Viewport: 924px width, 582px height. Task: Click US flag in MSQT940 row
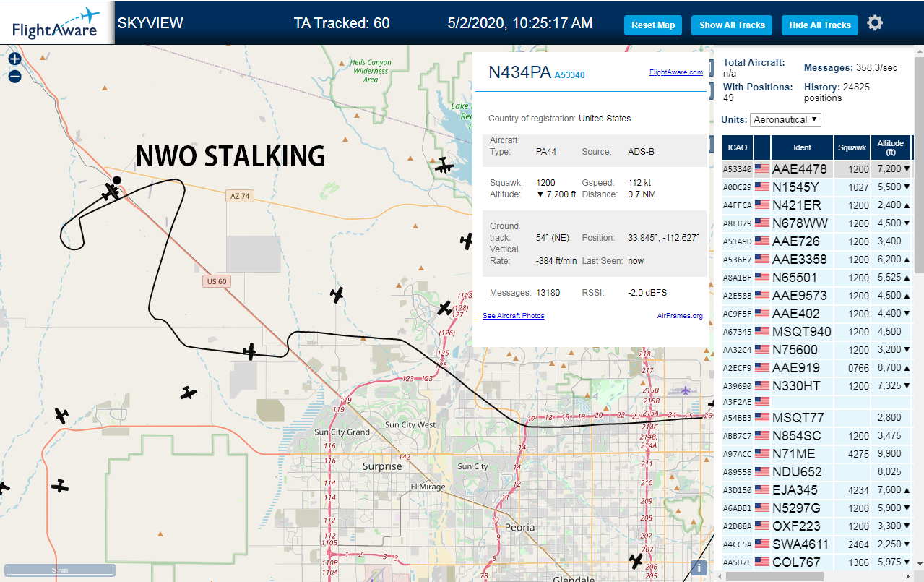[x=762, y=332]
